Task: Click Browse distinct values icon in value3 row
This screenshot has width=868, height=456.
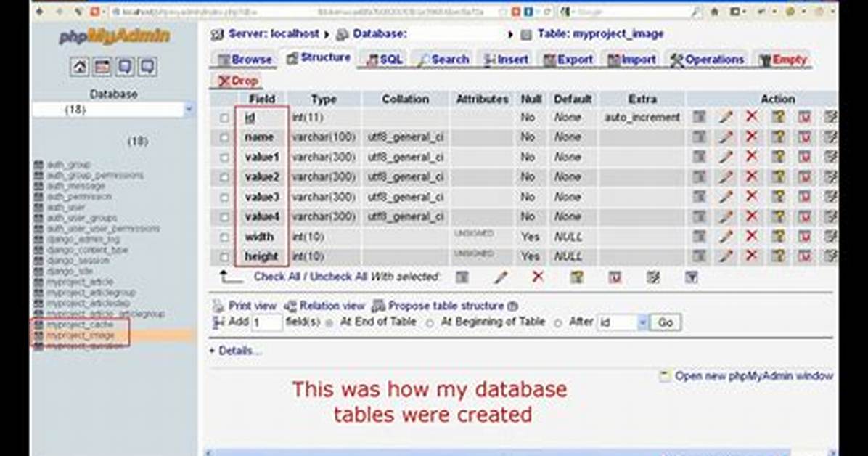Action: point(699,197)
